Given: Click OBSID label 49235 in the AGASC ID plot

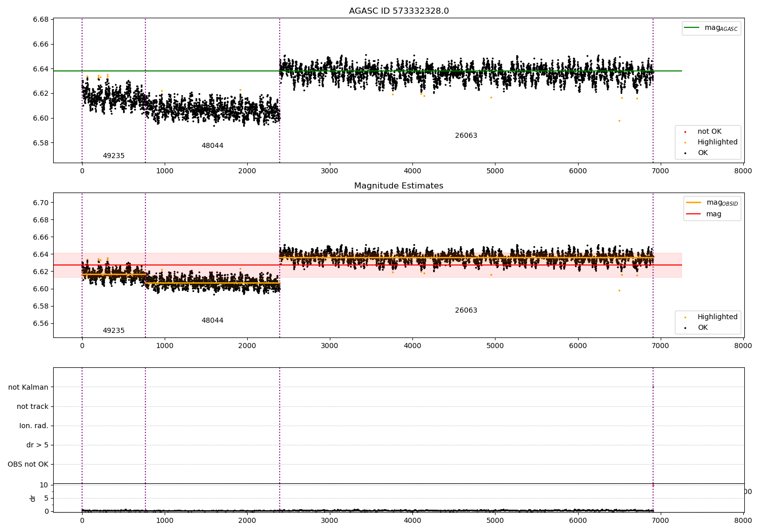Looking at the screenshot, I should [113, 156].
